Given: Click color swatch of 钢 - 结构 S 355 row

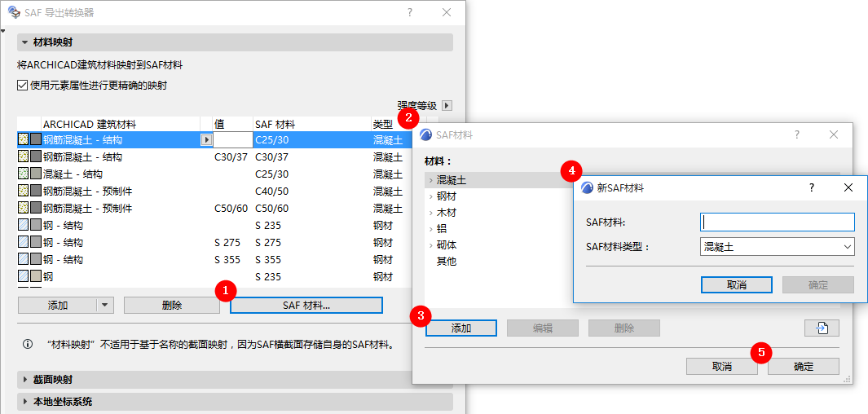Looking at the screenshot, I should (35, 259).
